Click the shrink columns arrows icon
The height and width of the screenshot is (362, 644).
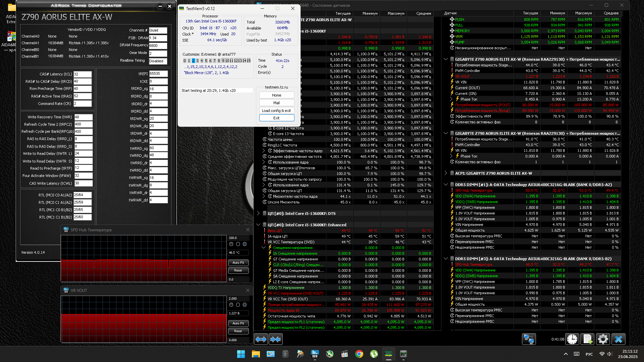coord(275,339)
